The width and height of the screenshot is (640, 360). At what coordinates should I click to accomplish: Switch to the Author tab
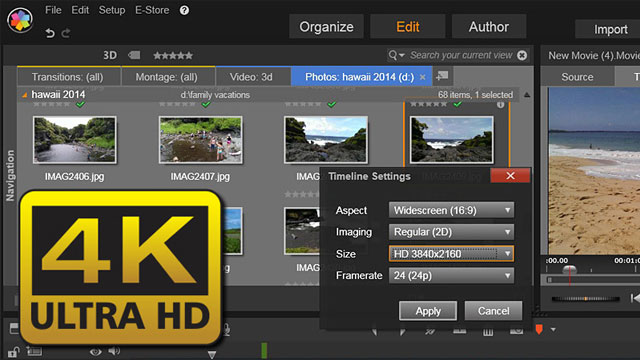click(x=489, y=27)
